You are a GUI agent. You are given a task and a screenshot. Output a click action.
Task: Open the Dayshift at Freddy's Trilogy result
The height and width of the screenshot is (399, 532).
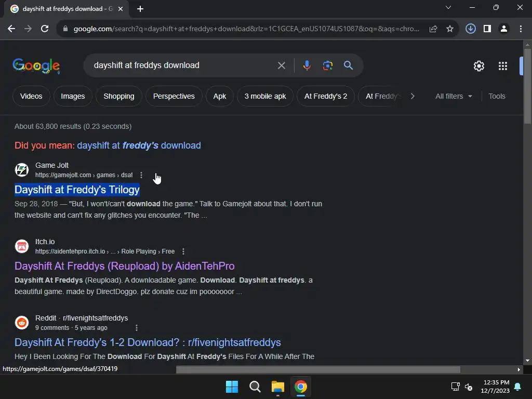77,190
